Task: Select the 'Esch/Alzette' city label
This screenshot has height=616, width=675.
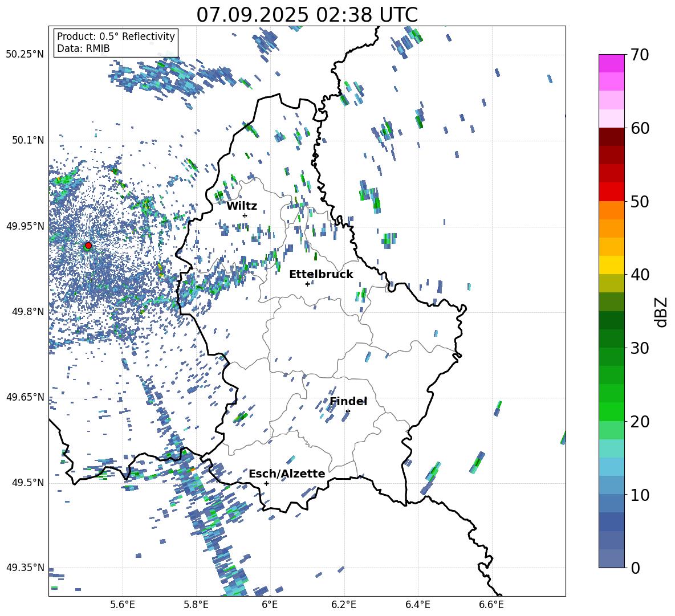Action: pos(287,474)
